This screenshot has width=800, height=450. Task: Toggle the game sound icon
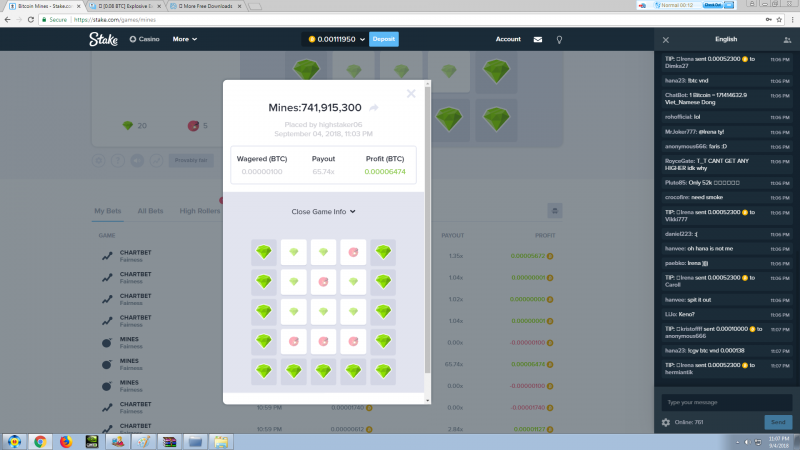click(x=137, y=160)
